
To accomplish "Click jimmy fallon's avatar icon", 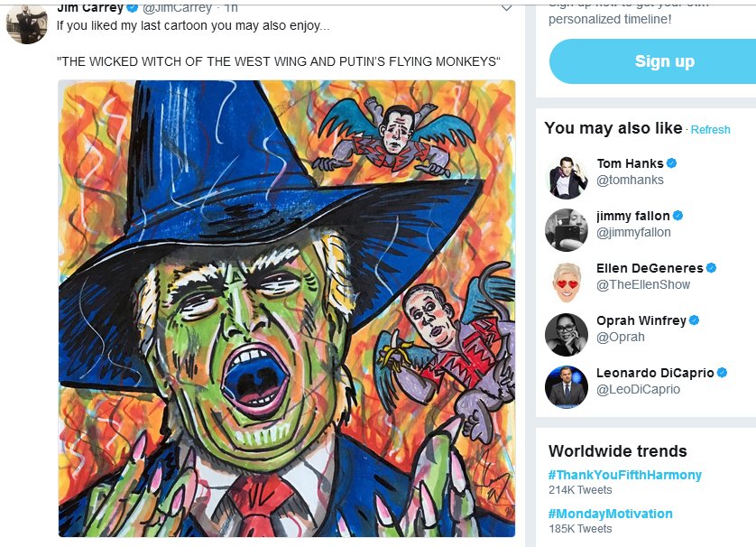I will point(567,230).
